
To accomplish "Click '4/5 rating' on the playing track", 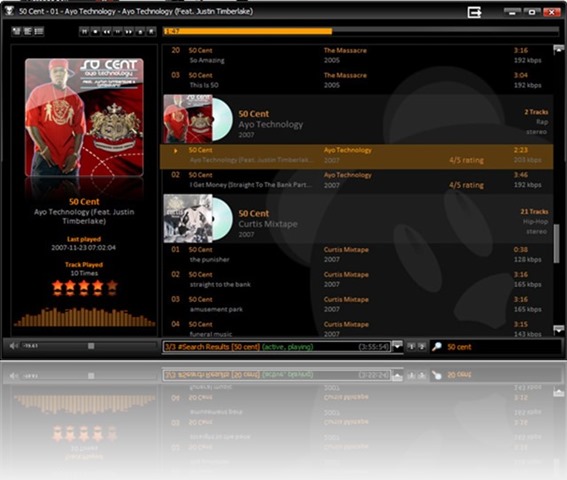I will tap(466, 160).
